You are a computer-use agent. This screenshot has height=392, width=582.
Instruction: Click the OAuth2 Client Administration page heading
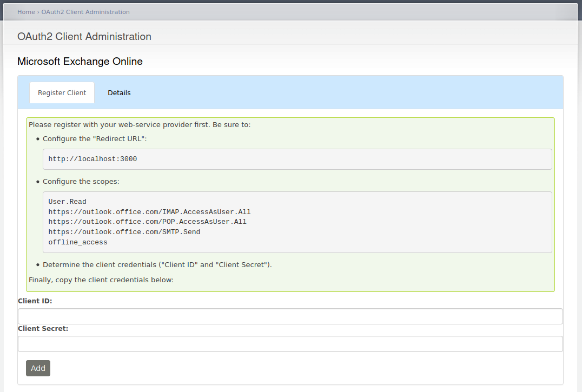coord(84,37)
